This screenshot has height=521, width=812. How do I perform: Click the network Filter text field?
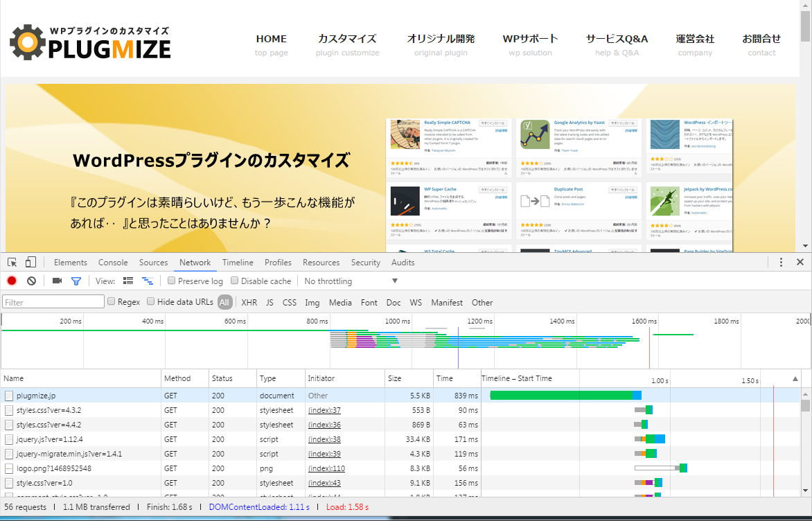[x=53, y=302]
